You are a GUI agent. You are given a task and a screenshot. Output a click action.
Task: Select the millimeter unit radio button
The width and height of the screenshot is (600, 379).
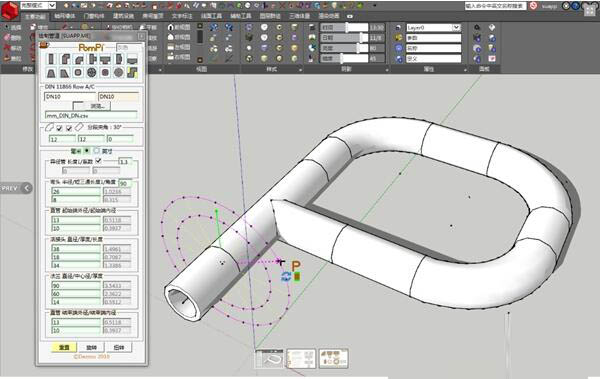coord(87,151)
